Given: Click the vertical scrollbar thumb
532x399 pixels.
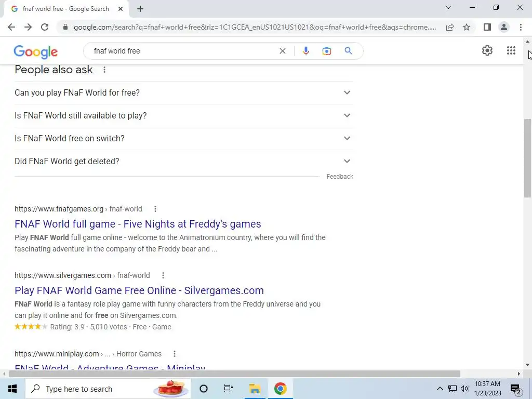Looking at the screenshot, I should (527, 158).
